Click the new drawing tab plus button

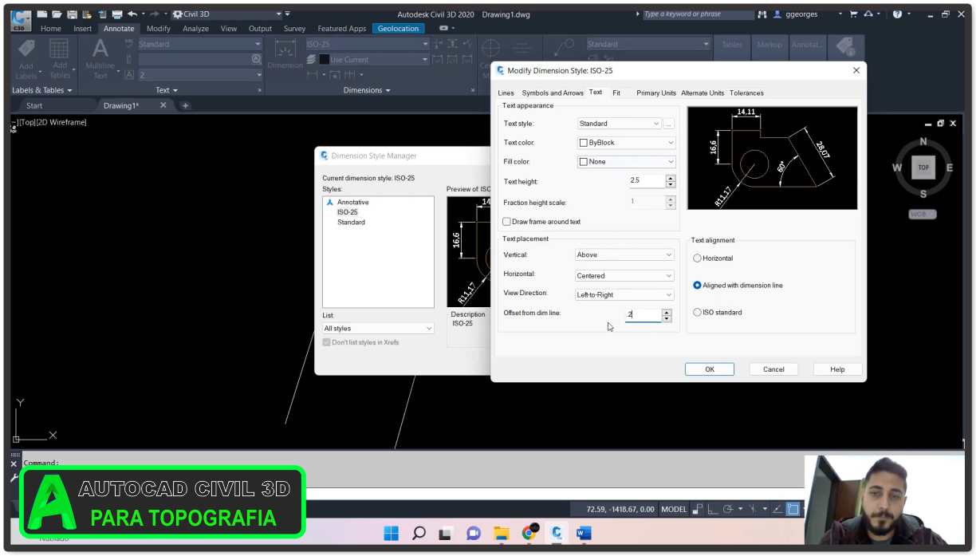pyautogui.click(x=186, y=105)
